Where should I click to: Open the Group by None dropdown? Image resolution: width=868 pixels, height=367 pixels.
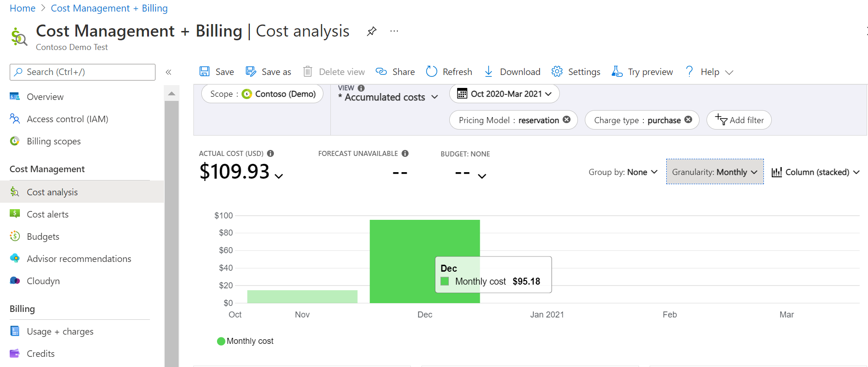[x=623, y=172]
